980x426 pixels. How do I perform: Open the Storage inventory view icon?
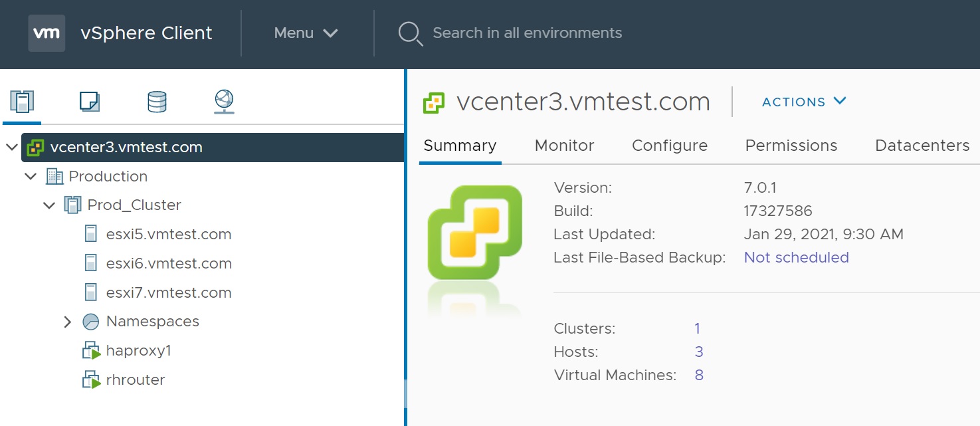tap(157, 102)
